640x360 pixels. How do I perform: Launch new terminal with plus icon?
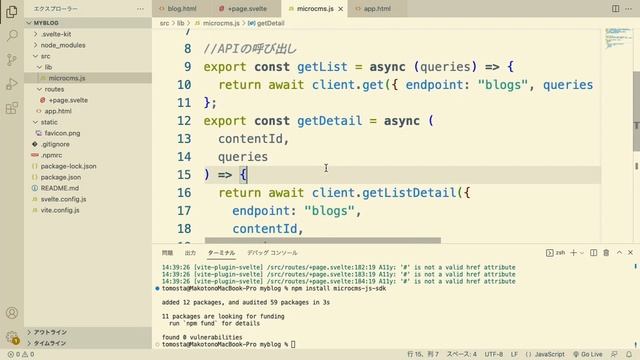point(573,253)
